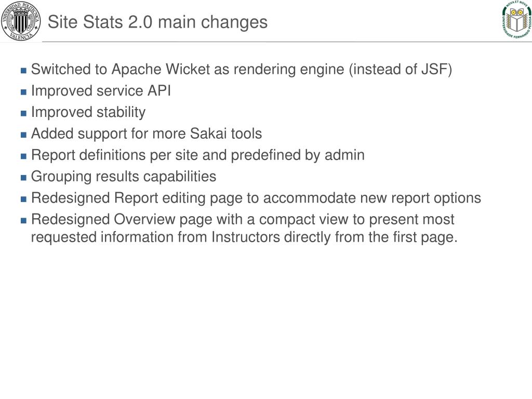532x399 pixels.
Task: Click the bullet before Switched to Apache Wicket
Action: click(x=23, y=71)
